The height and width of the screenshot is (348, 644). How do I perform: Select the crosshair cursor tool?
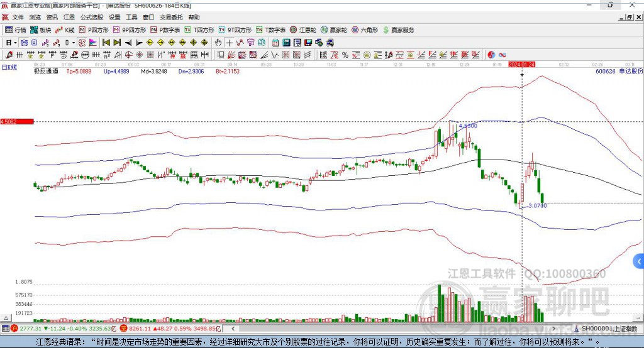tap(229, 43)
